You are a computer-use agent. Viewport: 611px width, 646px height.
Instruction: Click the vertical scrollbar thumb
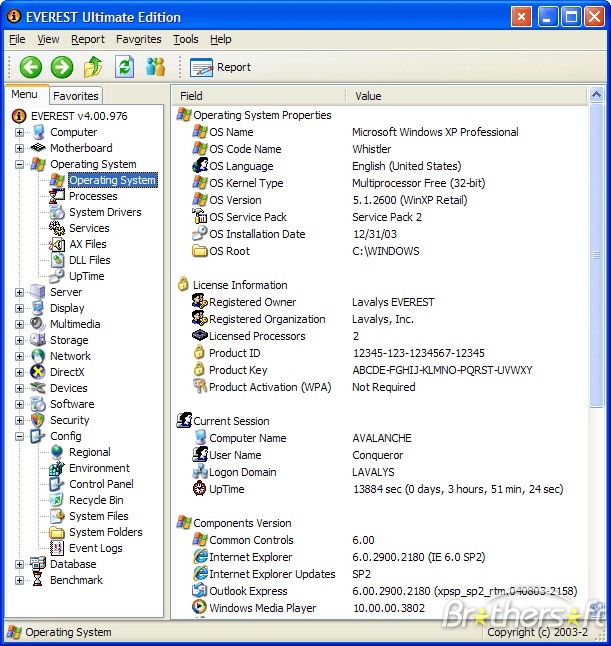click(x=596, y=255)
